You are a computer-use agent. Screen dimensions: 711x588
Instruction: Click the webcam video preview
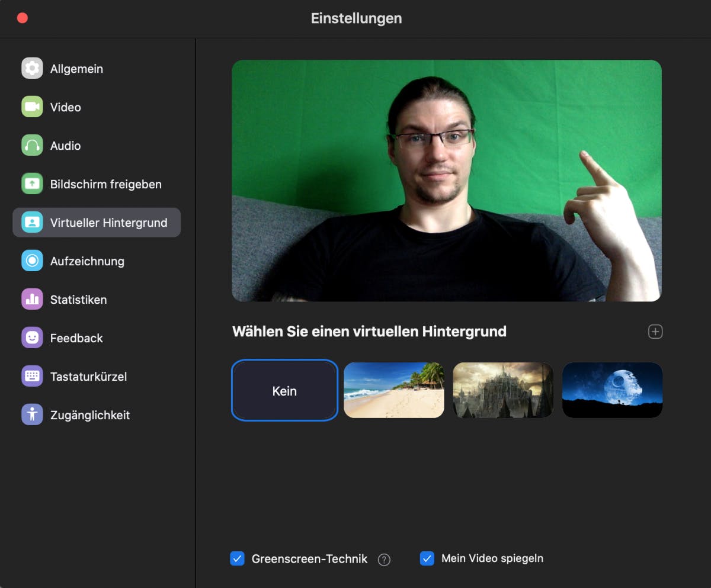(446, 181)
